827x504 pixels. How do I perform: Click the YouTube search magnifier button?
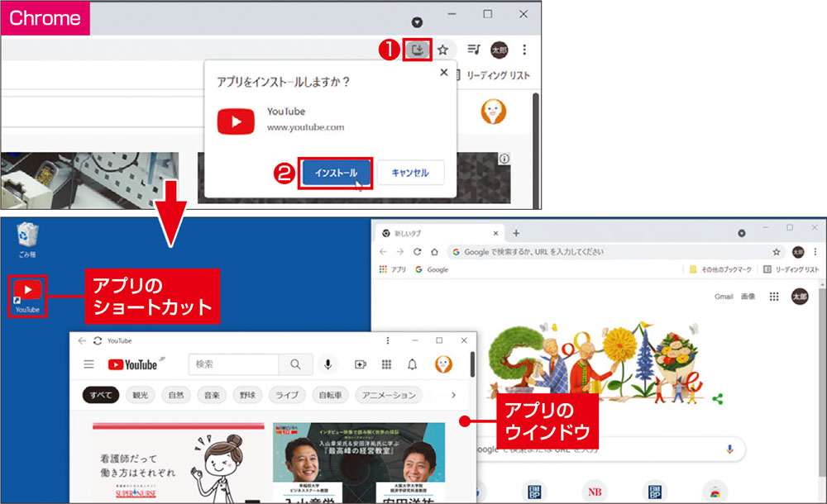295,364
